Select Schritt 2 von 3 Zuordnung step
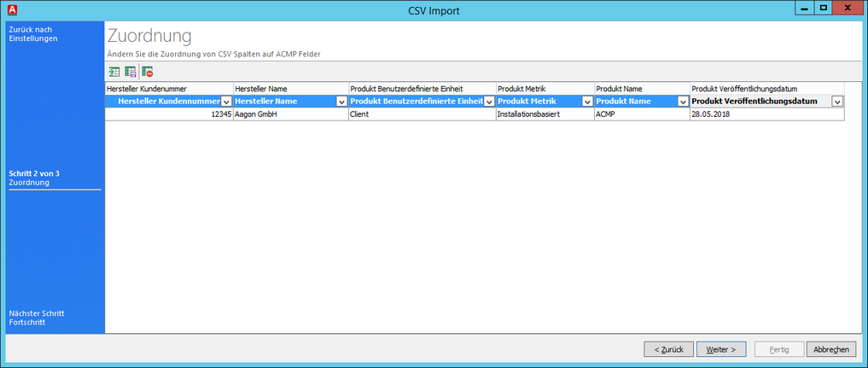Viewport: 868px width, 368px height. tap(34, 178)
